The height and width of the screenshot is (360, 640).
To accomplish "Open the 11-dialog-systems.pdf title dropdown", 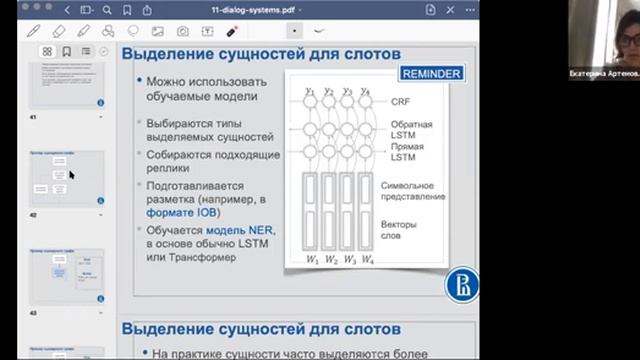I will pos(256,10).
